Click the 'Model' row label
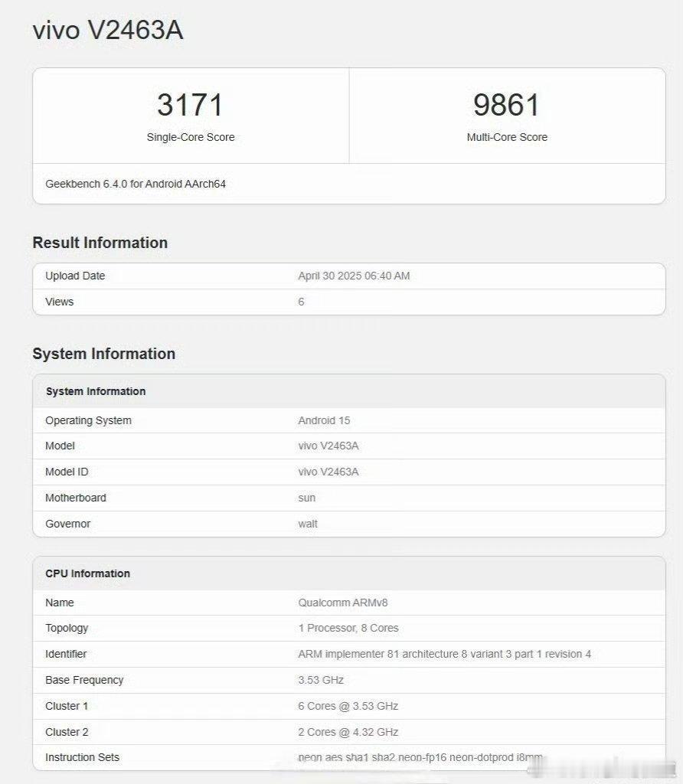Image resolution: width=683 pixels, height=784 pixels. (60, 446)
